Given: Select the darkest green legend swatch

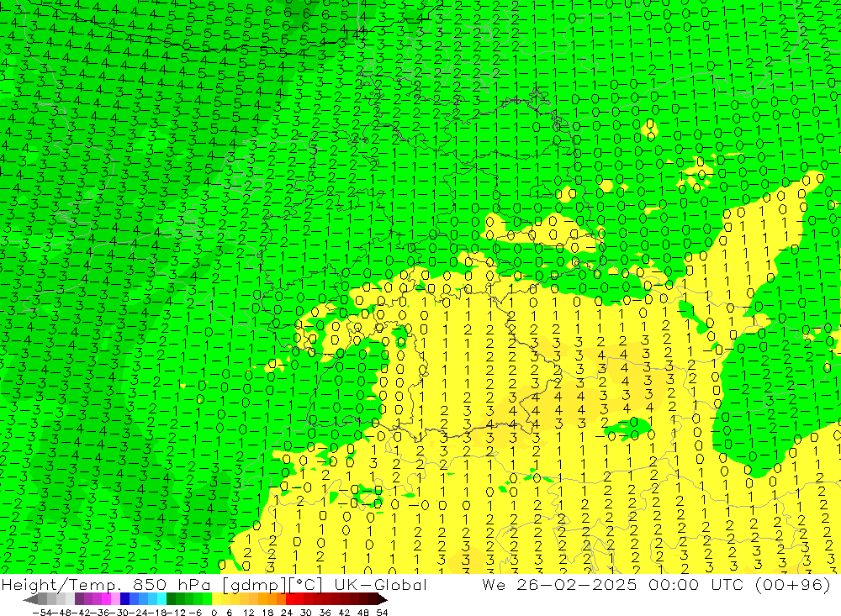Looking at the screenshot, I should (171, 599).
